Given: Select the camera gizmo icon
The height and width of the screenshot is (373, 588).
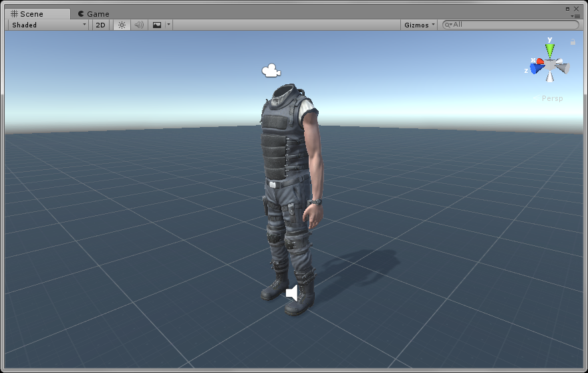Looking at the screenshot, I should pos(271,71).
